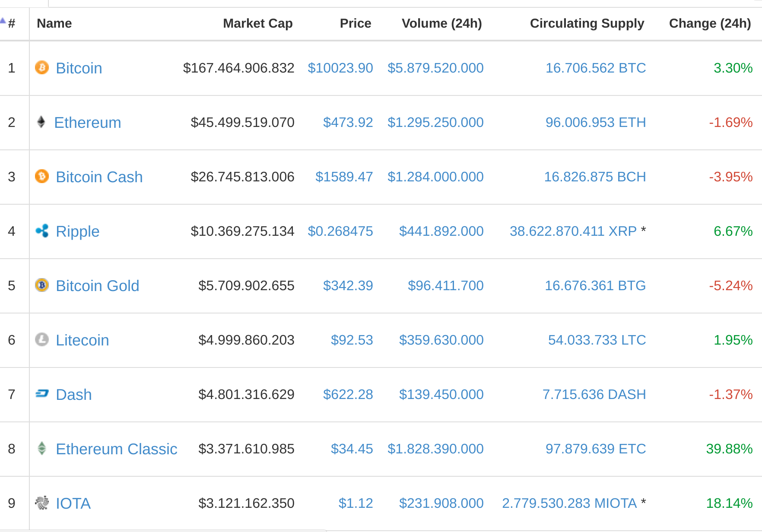Screen dimensions: 762x532
Task: Select Ethereum Classic change 39.88%
Action: [730, 449]
